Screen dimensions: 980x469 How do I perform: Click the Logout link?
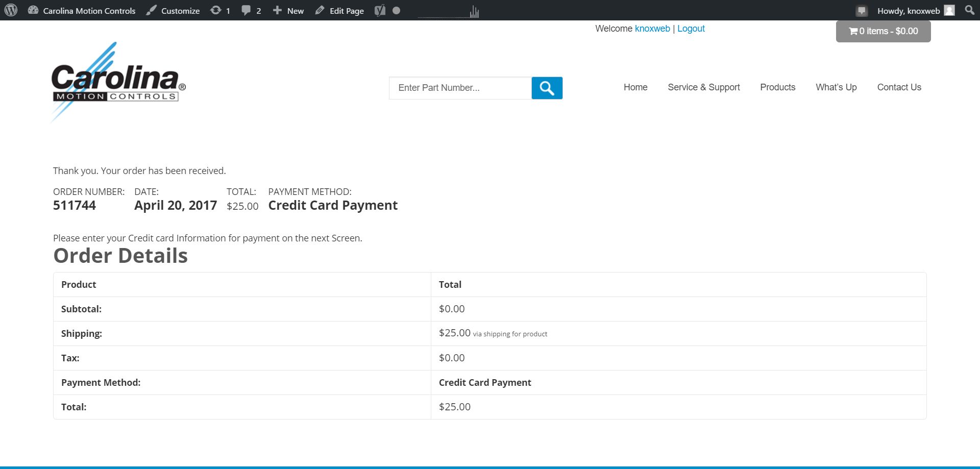point(691,29)
